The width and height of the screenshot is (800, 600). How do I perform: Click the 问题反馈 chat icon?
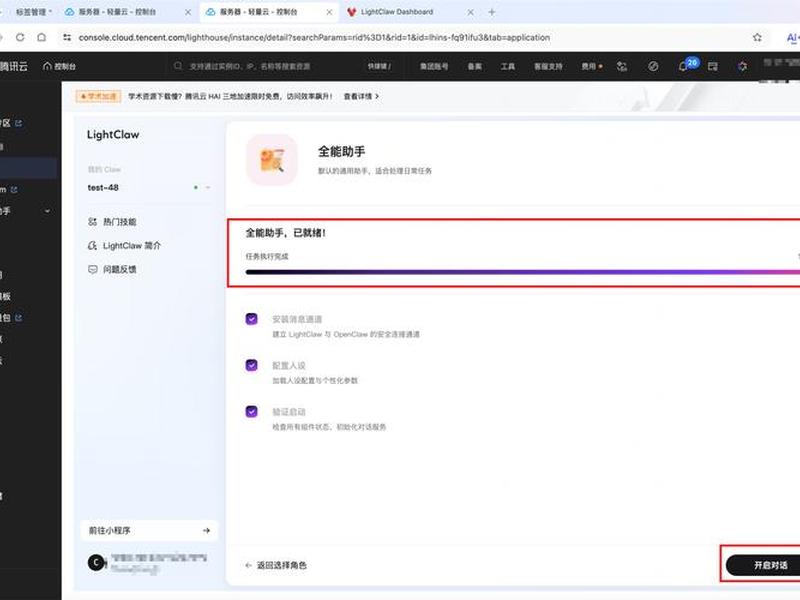click(92, 269)
